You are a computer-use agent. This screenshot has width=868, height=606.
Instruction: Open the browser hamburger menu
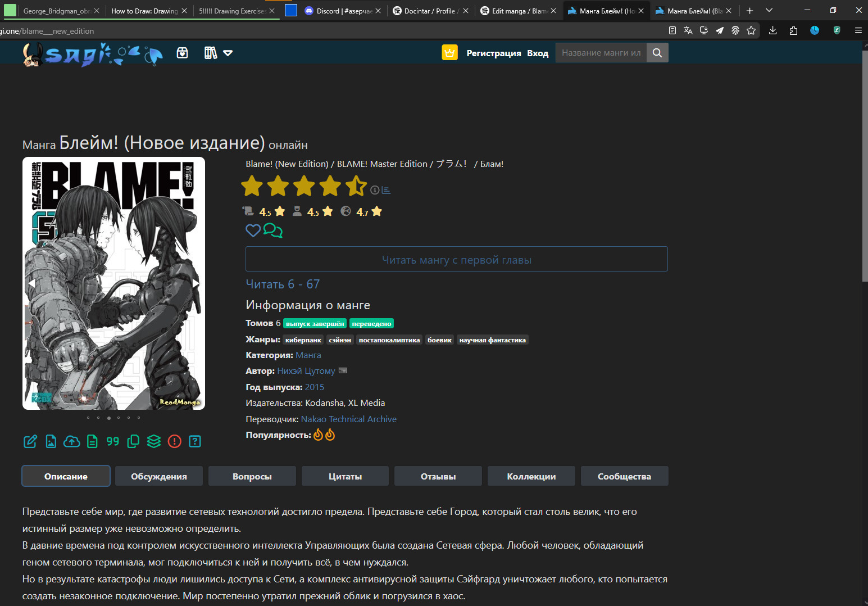858,30
